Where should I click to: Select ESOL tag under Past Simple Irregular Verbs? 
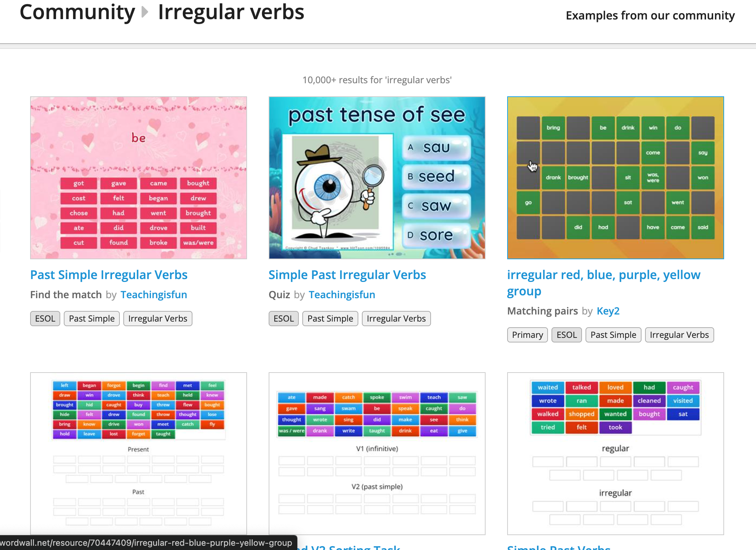(45, 318)
